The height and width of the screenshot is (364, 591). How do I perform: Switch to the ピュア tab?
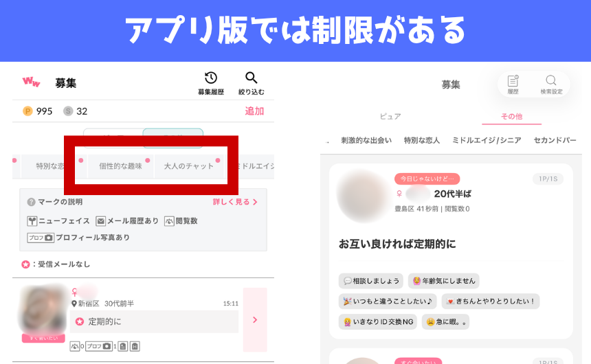tap(390, 117)
